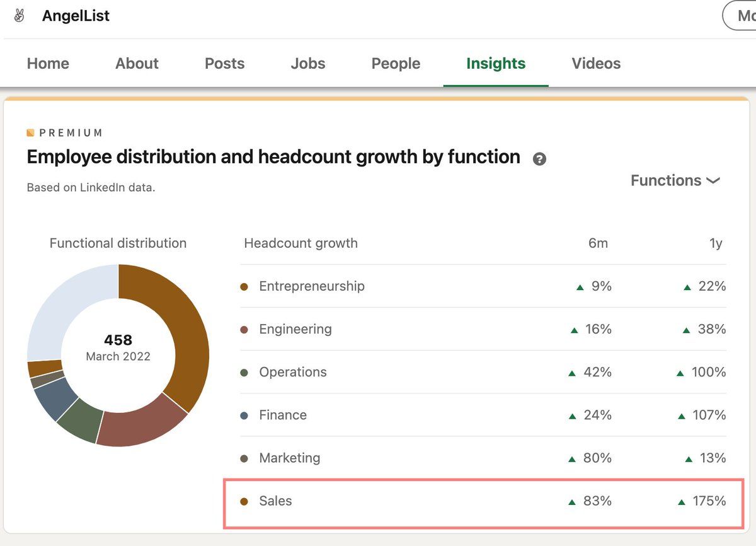This screenshot has width=756, height=546.
Task: Open the Functions dropdown
Action: point(675,181)
